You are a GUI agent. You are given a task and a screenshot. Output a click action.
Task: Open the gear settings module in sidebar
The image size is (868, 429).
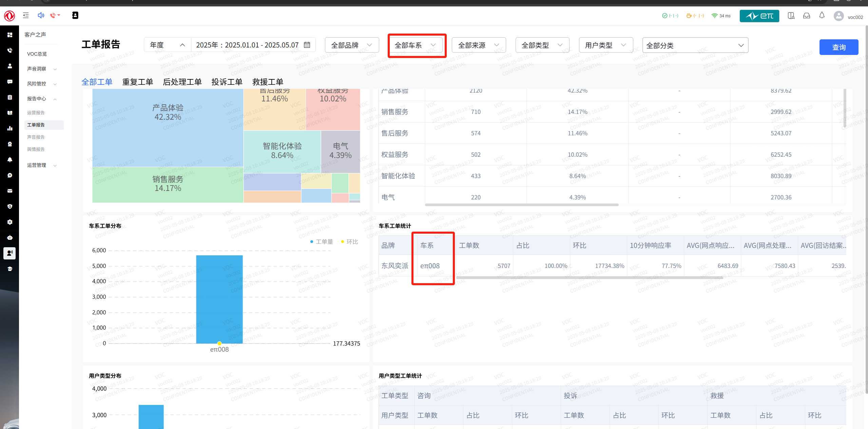[10, 222]
